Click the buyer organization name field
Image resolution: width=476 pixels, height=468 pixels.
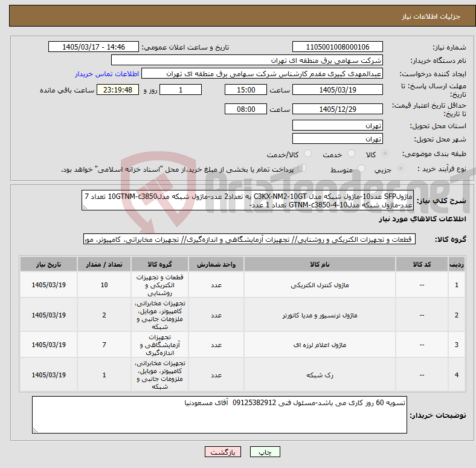pos(247,60)
